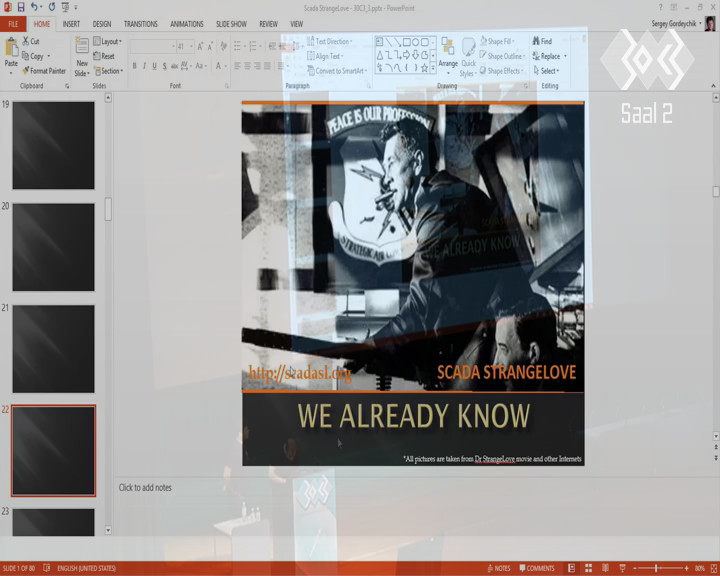Open the Shape Fill dropdown
This screenshot has height=576, width=720.
[x=497, y=41]
